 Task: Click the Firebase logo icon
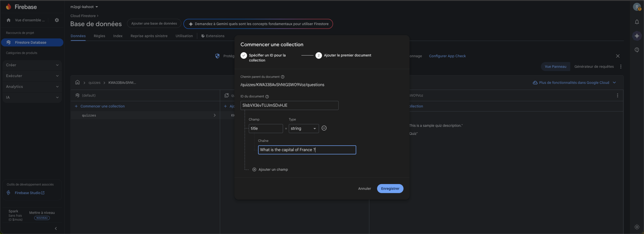[x=9, y=7]
